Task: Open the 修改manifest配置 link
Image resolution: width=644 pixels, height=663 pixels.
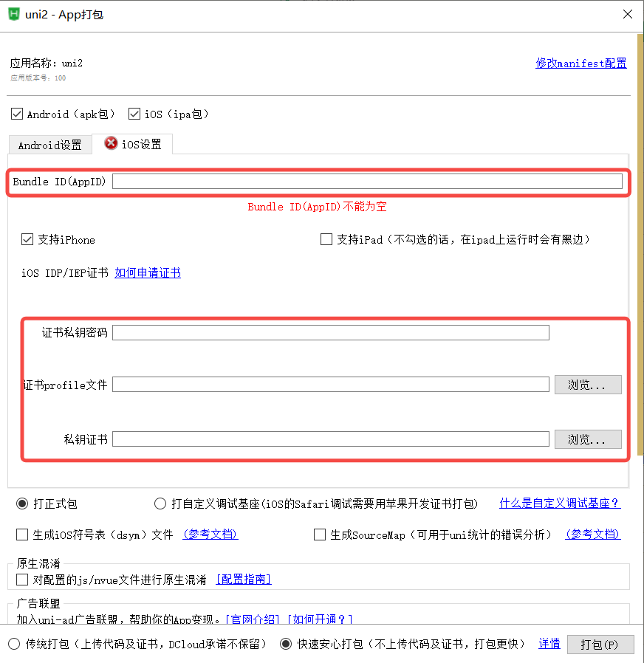Action: click(580, 63)
